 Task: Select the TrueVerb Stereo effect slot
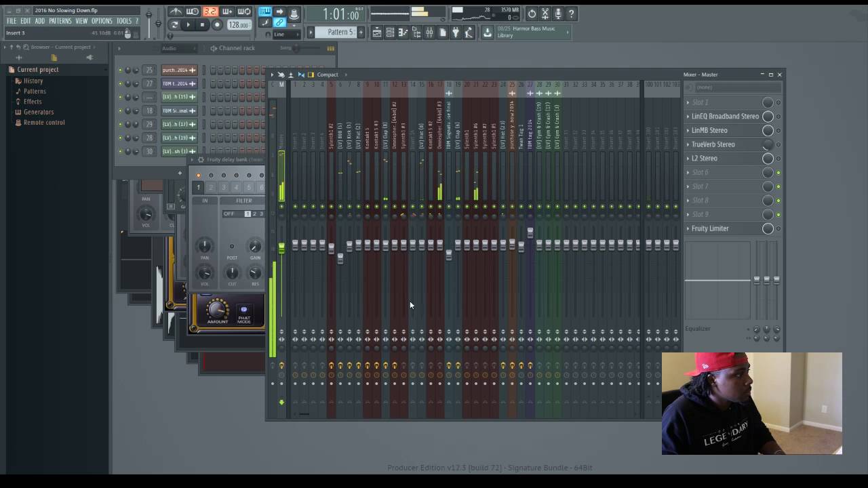point(713,144)
